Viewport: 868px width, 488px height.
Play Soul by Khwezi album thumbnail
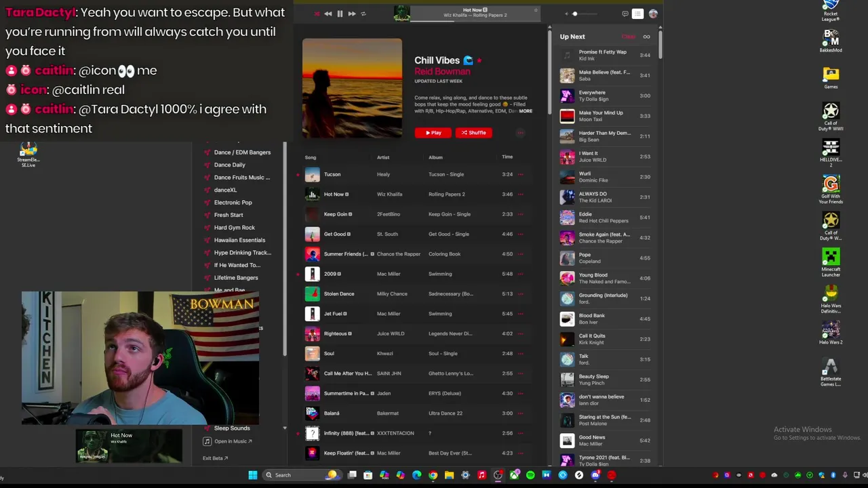312,354
